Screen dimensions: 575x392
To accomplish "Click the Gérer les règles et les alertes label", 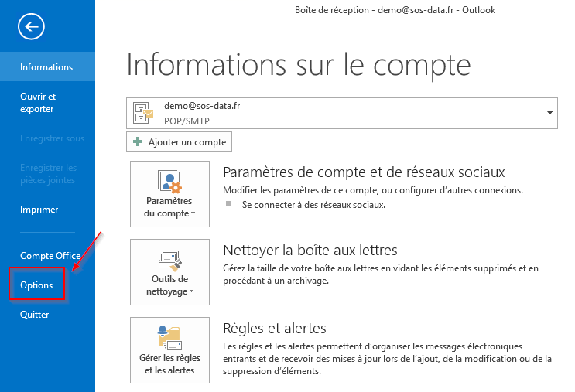I will [x=169, y=364].
